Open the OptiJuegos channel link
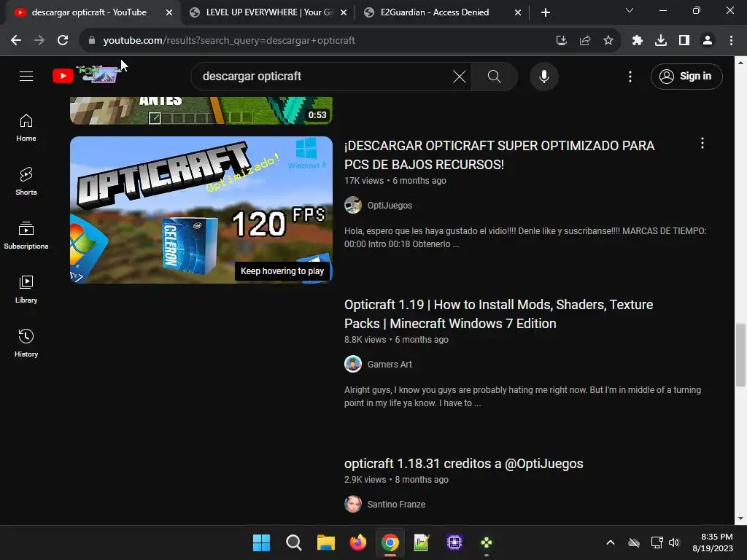 [x=390, y=205]
